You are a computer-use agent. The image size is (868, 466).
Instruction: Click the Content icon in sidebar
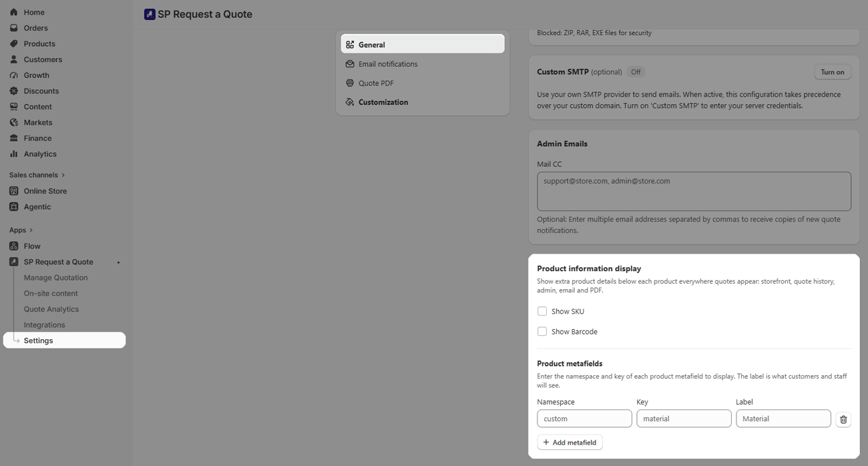click(x=13, y=107)
